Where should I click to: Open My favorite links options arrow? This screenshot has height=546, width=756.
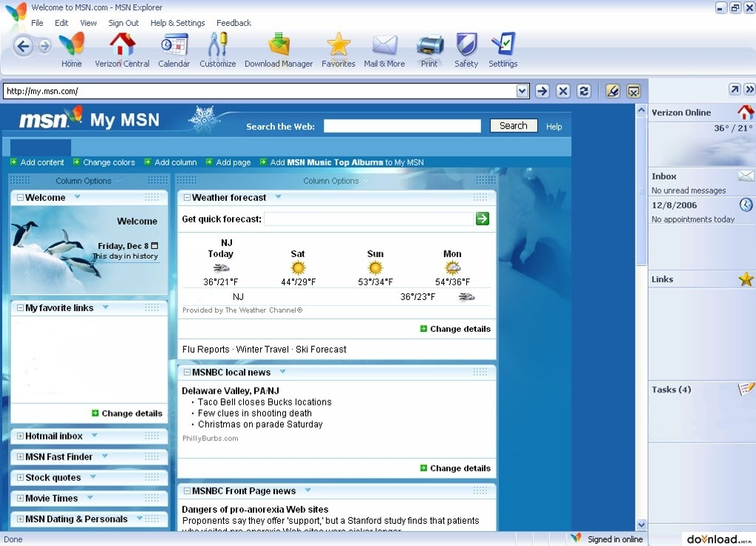[x=105, y=307]
